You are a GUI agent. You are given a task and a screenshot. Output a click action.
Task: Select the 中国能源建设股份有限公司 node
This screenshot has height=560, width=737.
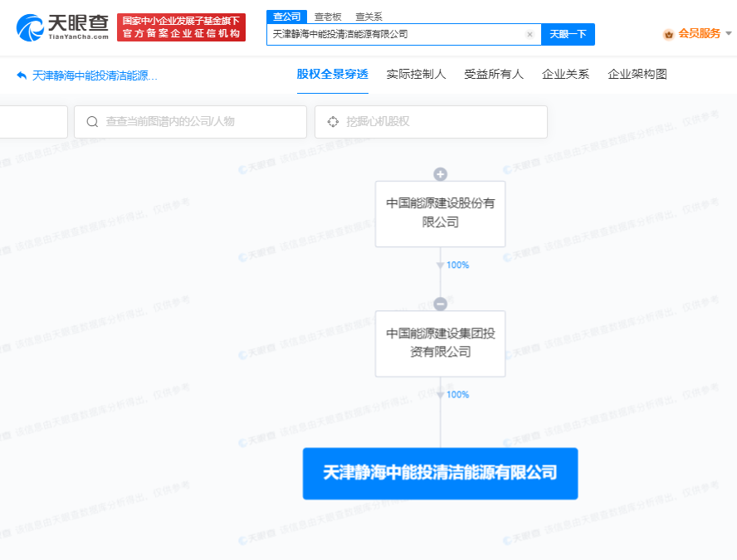click(441, 214)
